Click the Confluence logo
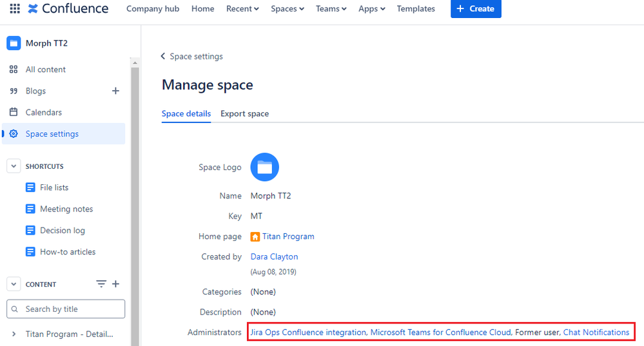The width and height of the screenshot is (644, 346). pyautogui.click(x=68, y=8)
